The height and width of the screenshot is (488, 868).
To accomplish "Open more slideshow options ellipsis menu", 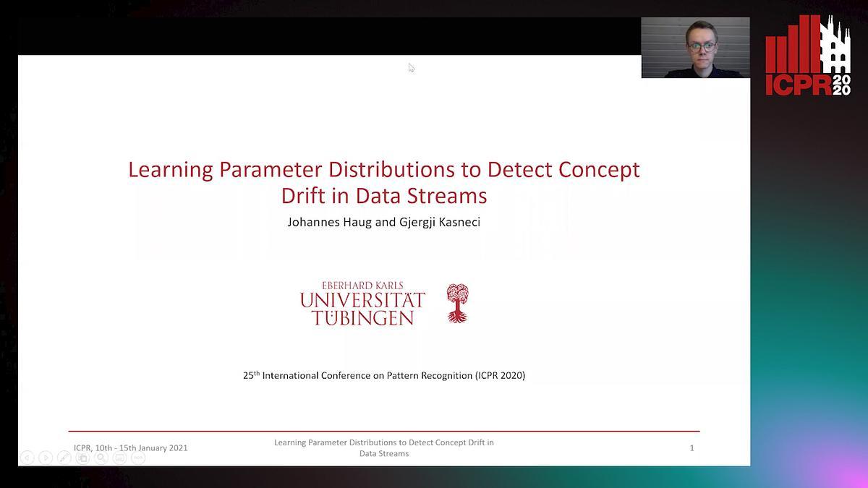I will click(137, 458).
